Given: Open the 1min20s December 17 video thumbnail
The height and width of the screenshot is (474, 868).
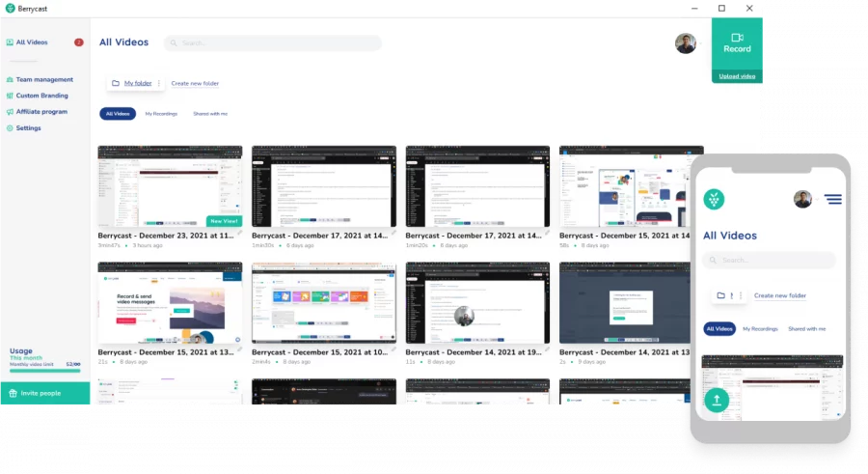Looking at the screenshot, I should pos(477,186).
